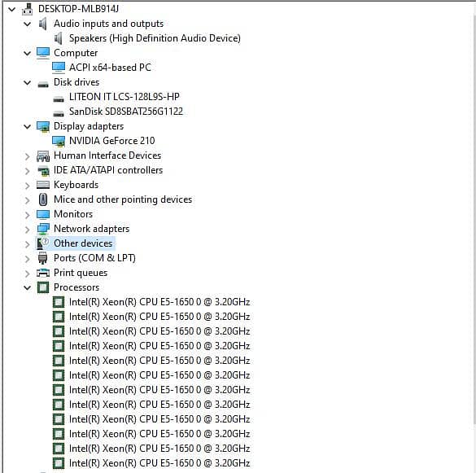
Task: Collapse the Disk drives category
Action: pyautogui.click(x=28, y=82)
